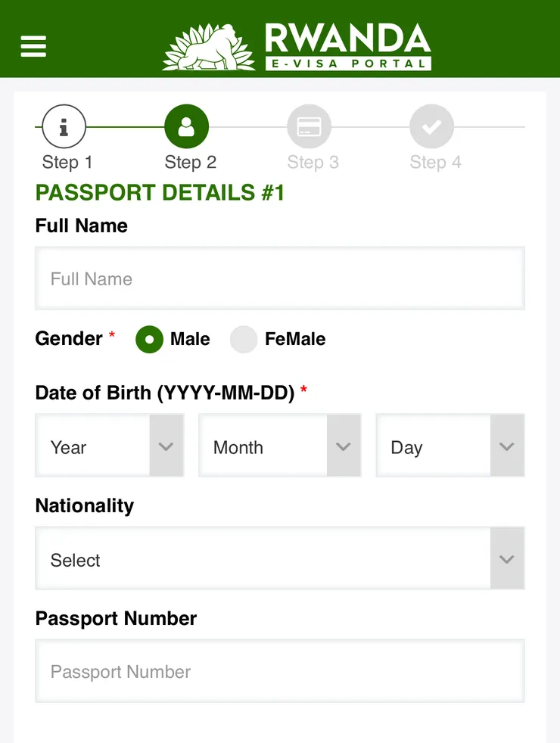
Task: Select the Male radio button
Action: (x=149, y=340)
